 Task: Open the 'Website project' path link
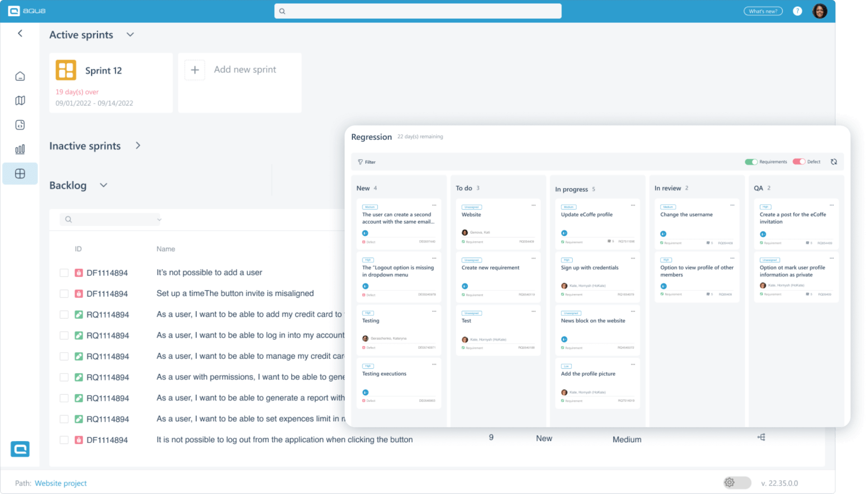pyautogui.click(x=61, y=483)
